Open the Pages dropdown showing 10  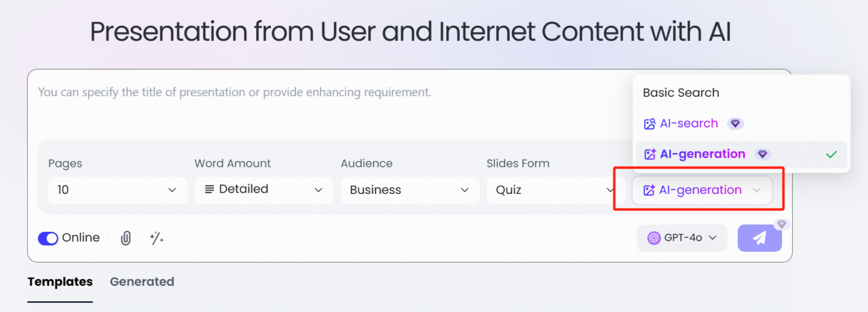118,190
